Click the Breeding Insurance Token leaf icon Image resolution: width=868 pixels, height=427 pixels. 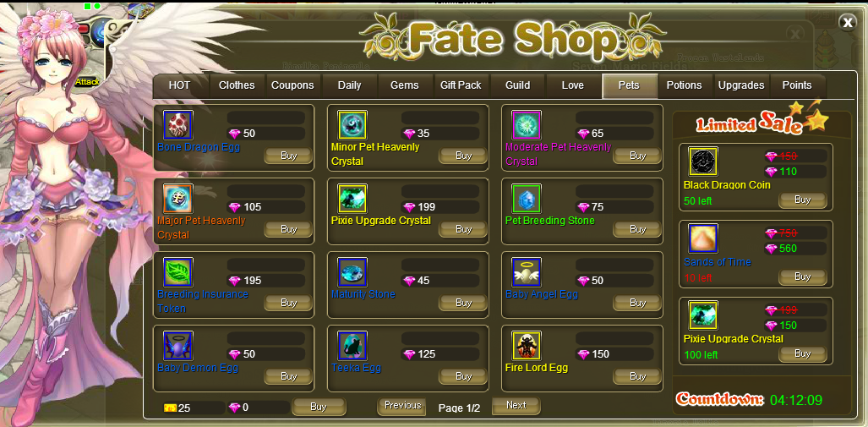click(177, 272)
